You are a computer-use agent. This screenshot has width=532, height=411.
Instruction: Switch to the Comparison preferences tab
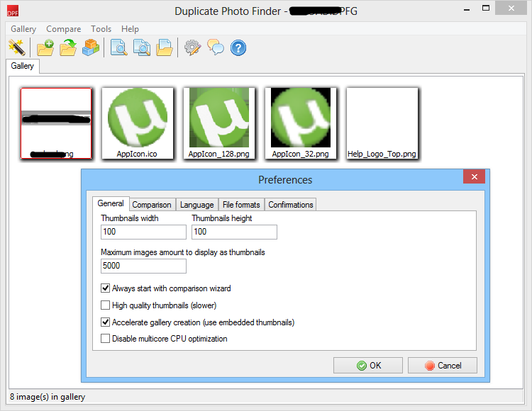(x=152, y=205)
